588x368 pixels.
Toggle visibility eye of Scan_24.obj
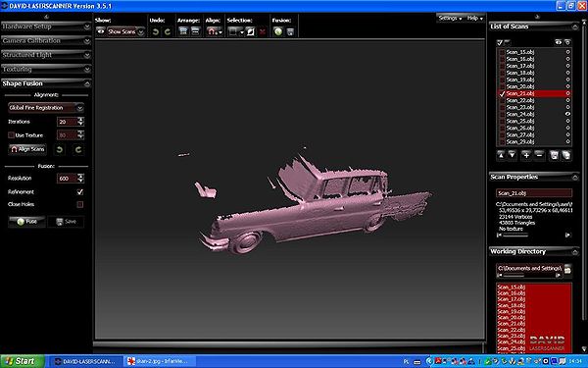[x=567, y=114]
